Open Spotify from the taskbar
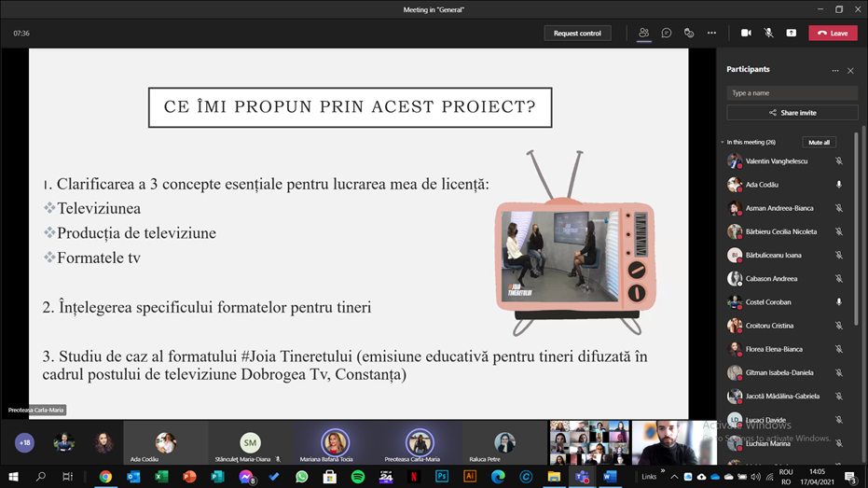 pyautogui.click(x=358, y=477)
